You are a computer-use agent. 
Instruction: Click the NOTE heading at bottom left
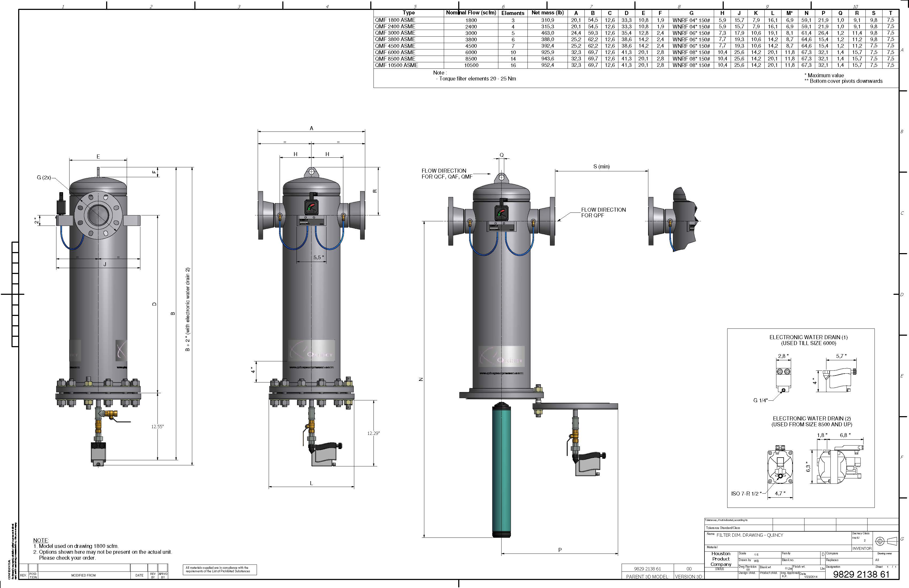pyautogui.click(x=40, y=540)
